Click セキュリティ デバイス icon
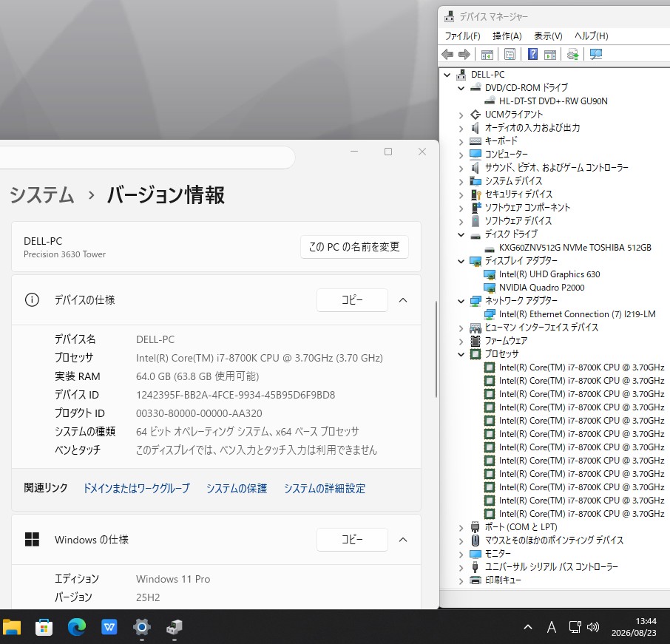This screenshot has height=644, width=670. click(476, 195)
